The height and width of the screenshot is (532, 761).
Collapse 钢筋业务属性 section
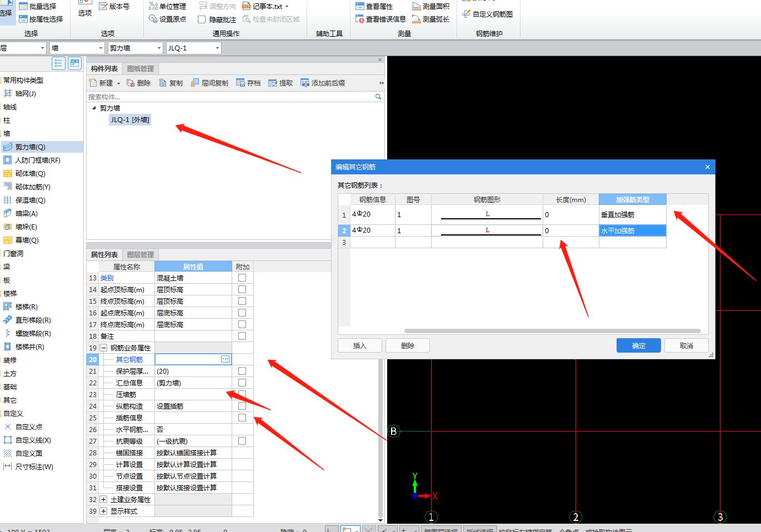103,348
